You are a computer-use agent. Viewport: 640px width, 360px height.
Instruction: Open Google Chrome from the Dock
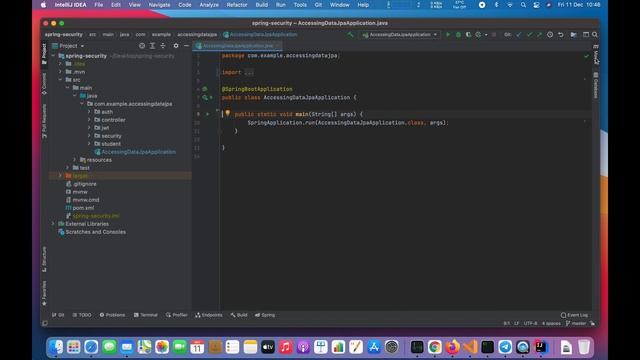434,347
